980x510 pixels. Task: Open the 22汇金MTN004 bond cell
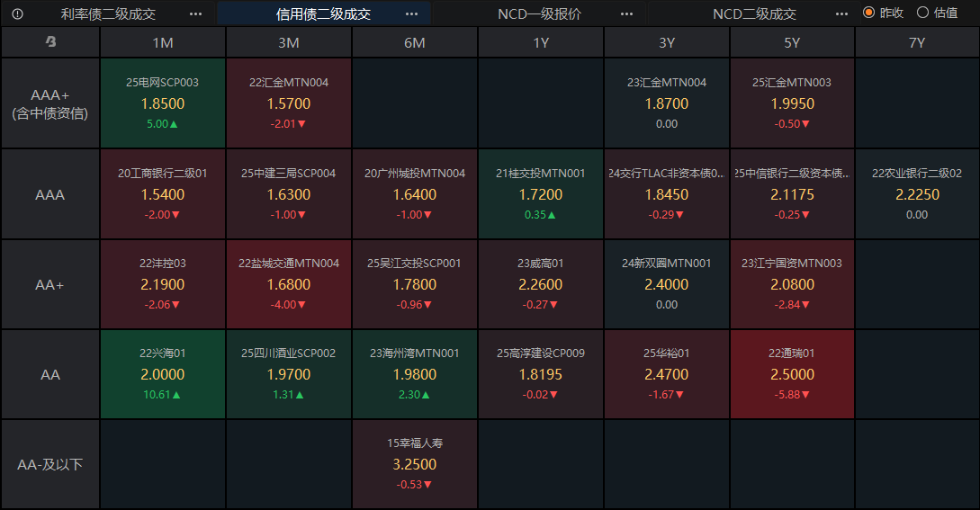tap(289, 103)
